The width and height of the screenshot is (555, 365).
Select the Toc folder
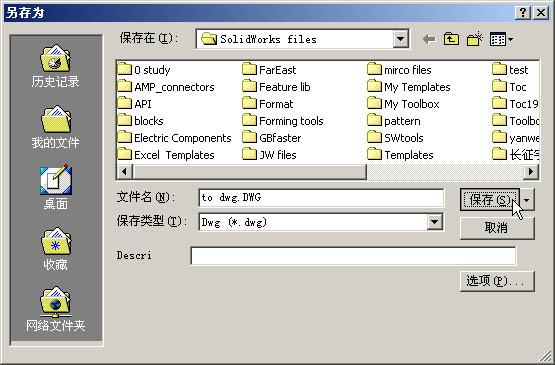509,87
